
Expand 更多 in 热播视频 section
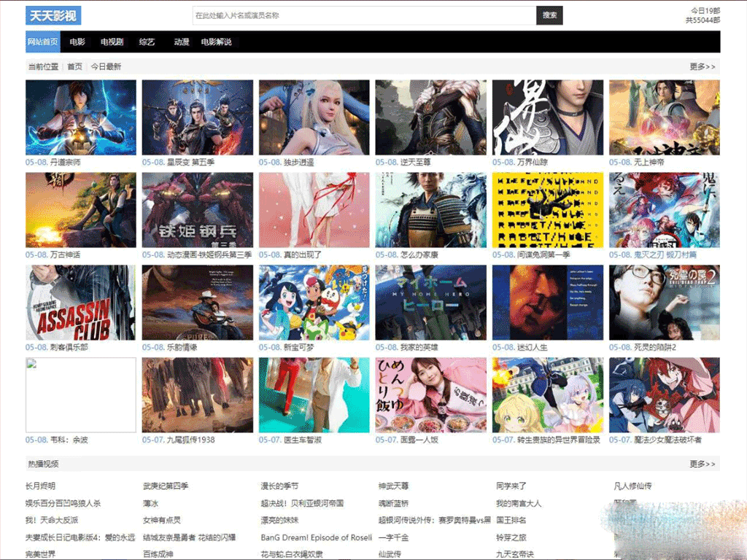click(702, 464)
